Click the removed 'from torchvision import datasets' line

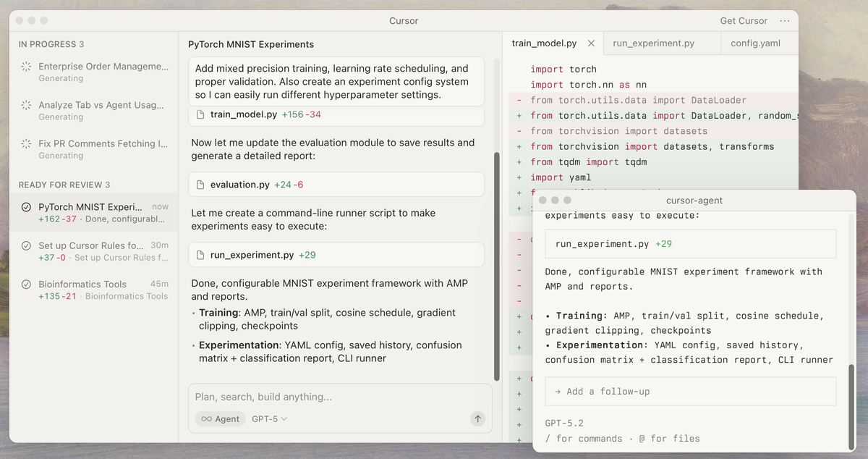pos(618,131)
